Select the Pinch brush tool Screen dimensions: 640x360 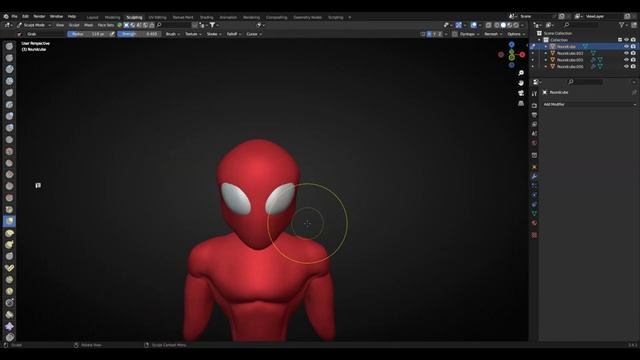(x=9, y=209)
